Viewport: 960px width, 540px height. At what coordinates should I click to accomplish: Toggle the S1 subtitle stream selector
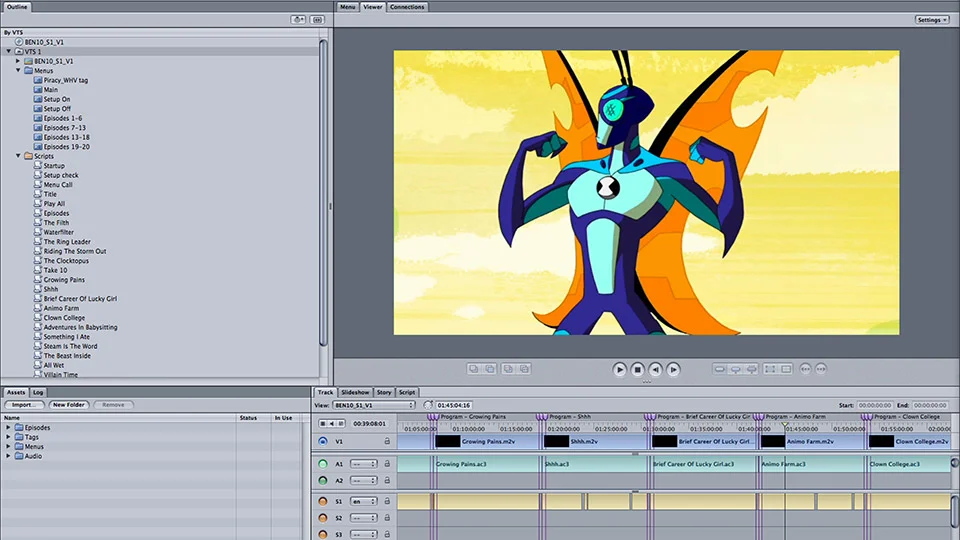coord(323,501)
